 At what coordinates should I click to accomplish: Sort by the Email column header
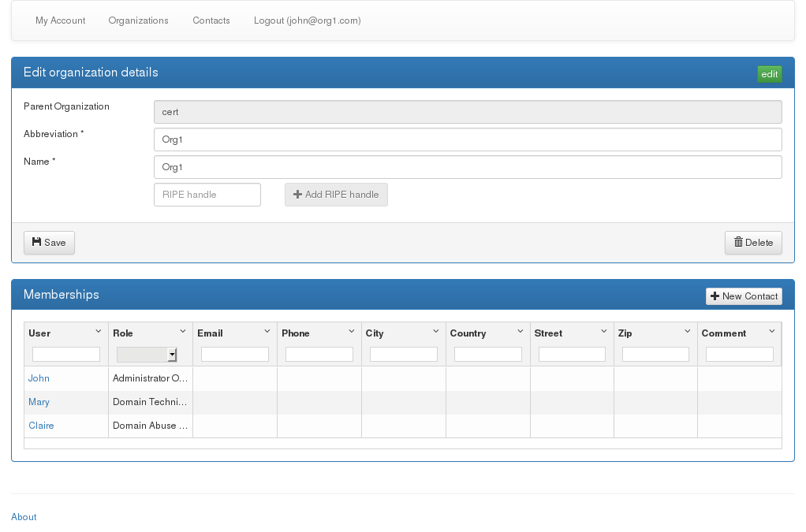[211, 333]
